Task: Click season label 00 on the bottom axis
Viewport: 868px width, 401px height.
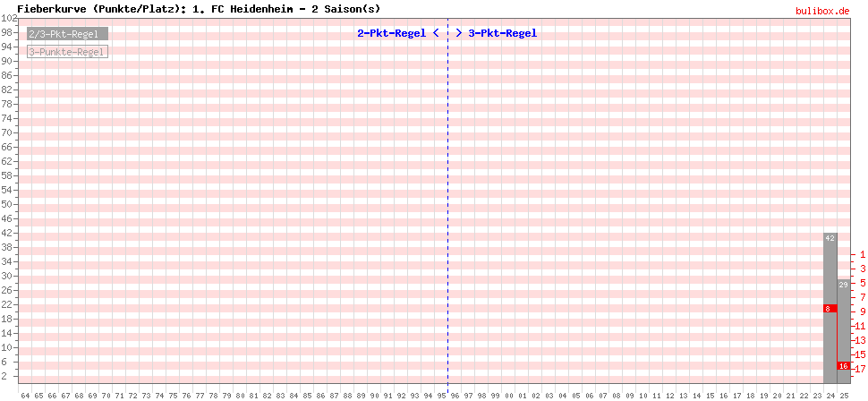Action: click(508, 396)
